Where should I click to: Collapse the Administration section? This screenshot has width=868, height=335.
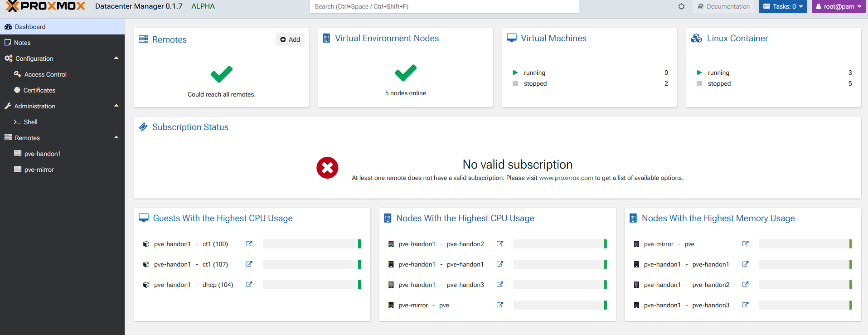click(x=116, y=106)
